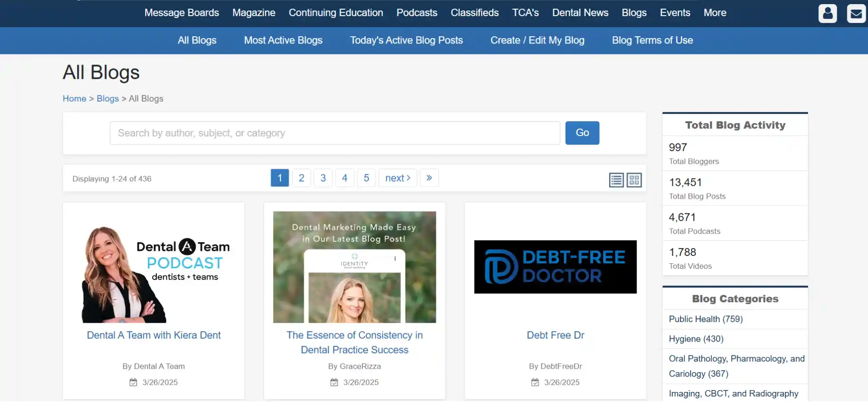Viewport: 868px width, 402px height.
Task: Switch to grid view layout icon
Action: click(634, 180)
